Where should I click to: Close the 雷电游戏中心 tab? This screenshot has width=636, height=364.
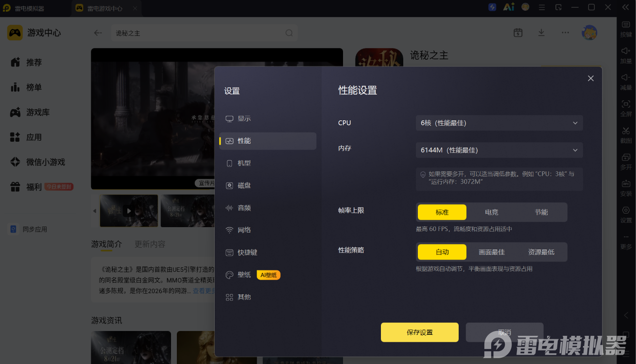[135, 8]
